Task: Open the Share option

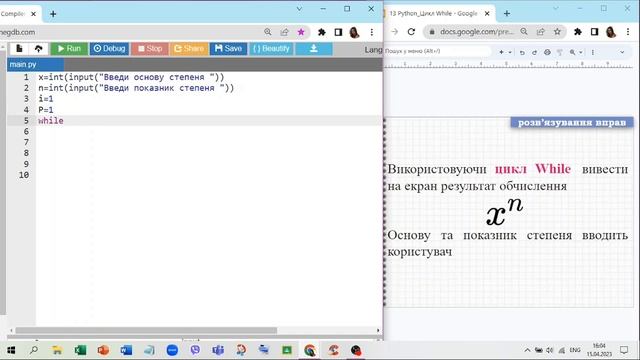Action: pyautogui.click(x=189, y=49)
